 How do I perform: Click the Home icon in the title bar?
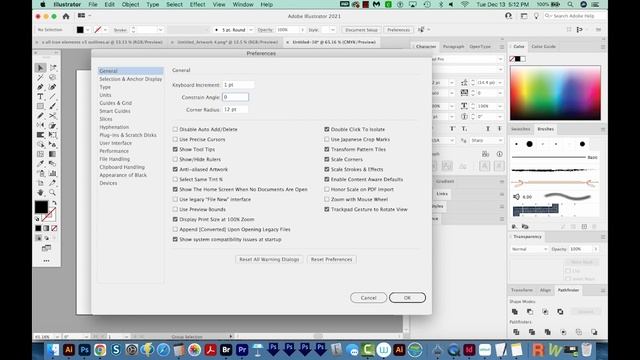[x=66, y=16]
